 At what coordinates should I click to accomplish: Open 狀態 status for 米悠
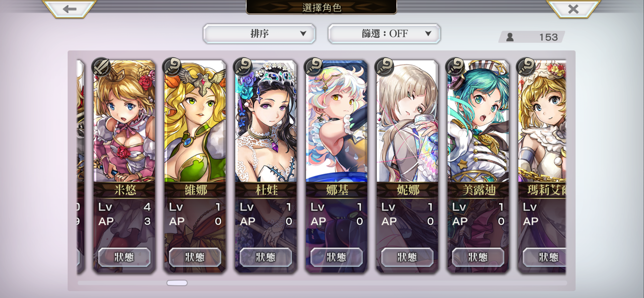(124, 257)
